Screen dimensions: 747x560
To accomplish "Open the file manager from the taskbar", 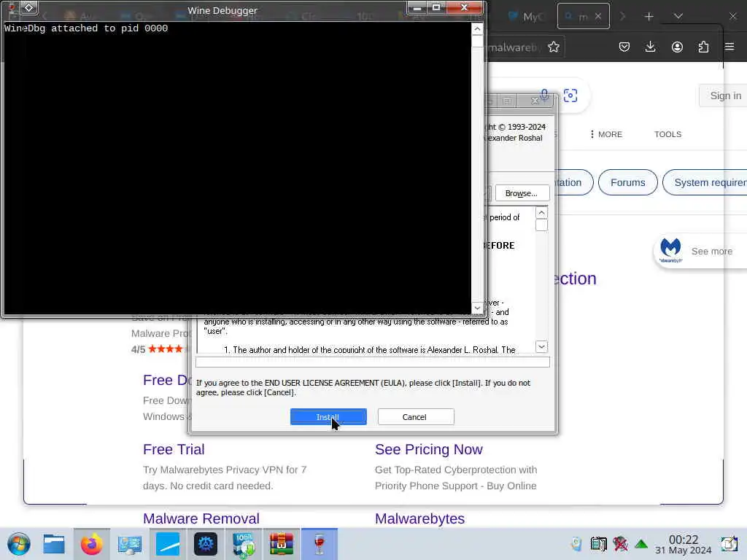I will point(54,544).
